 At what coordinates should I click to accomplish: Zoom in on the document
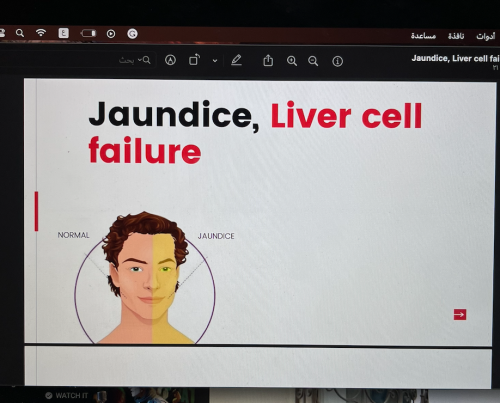click(292, 61)
